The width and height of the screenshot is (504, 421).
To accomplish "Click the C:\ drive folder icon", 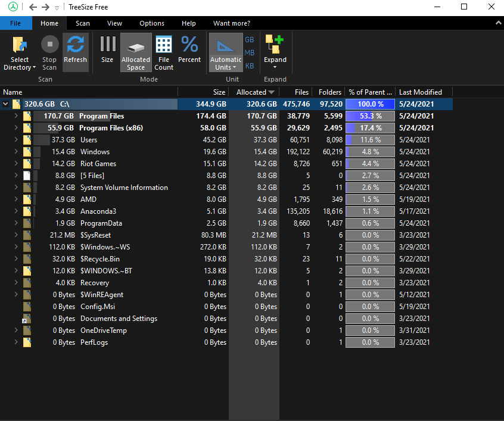I will (16, 104).
